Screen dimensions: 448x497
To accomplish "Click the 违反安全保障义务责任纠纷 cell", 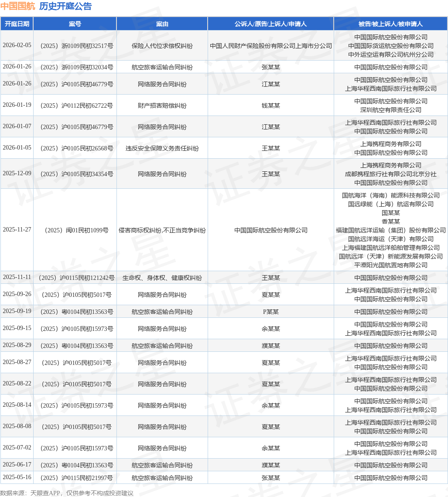I will 162,148.
